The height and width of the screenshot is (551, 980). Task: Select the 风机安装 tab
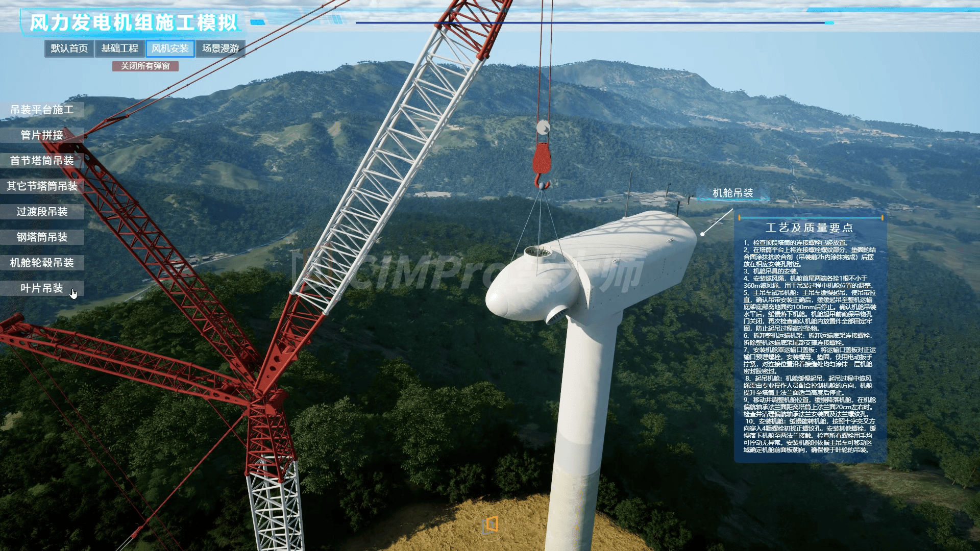170,48
